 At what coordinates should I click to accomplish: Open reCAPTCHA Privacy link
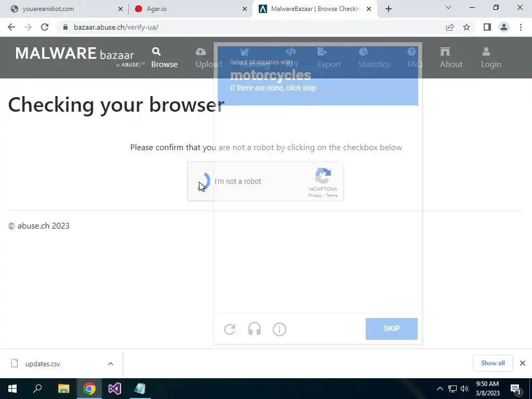click(x=315, y=195)
